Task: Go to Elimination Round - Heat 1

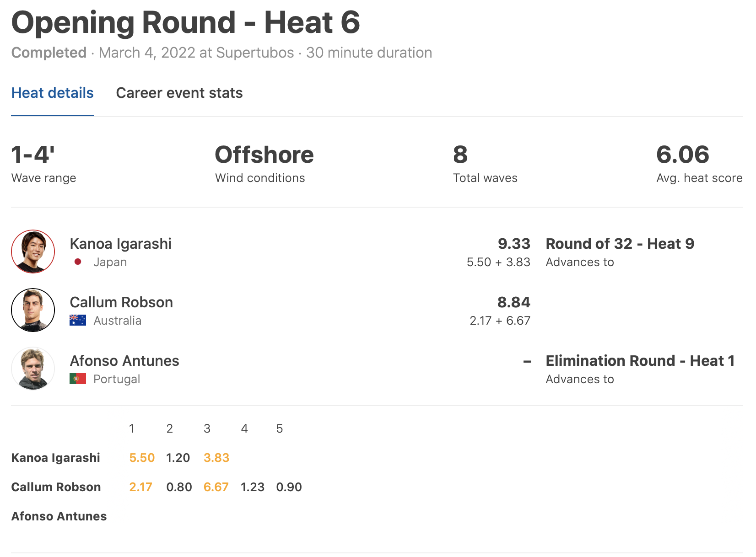Action: point(640,361)
